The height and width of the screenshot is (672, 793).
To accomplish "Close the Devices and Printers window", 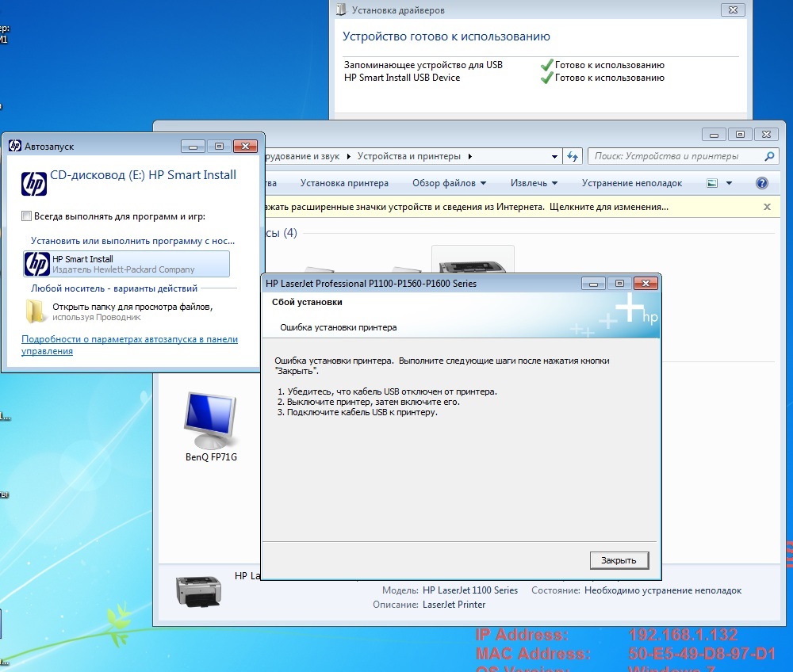I will tap(766, 135).
